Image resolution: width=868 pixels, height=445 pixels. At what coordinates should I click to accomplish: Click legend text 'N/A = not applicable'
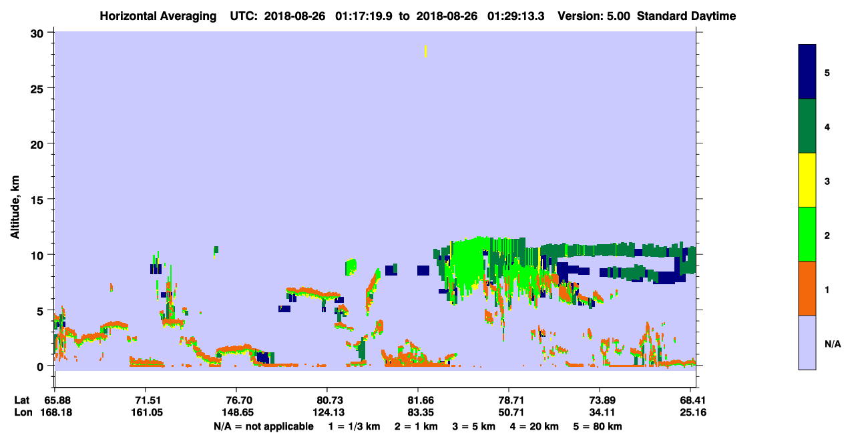(263, 426)
